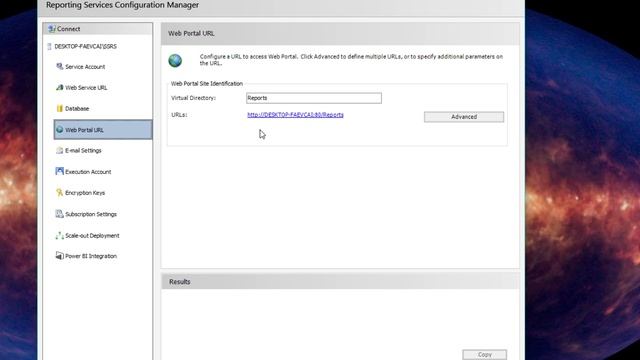Click the Configure a URL description text
Screen dimensions: 640x360
351,60
